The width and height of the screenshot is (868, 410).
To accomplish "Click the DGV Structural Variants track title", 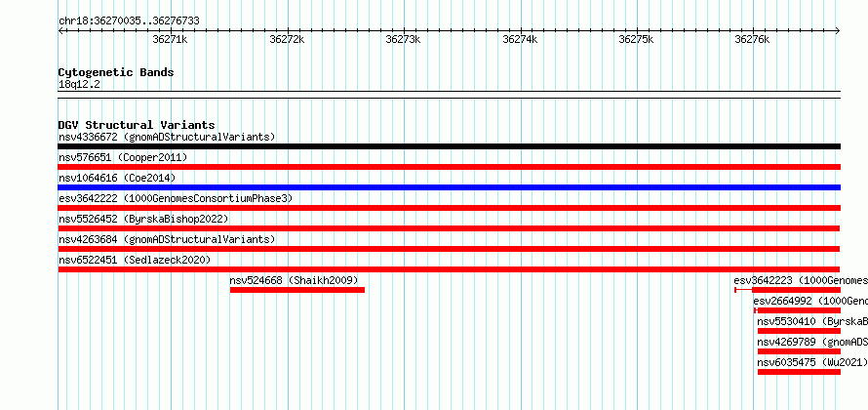I will 137,125.
